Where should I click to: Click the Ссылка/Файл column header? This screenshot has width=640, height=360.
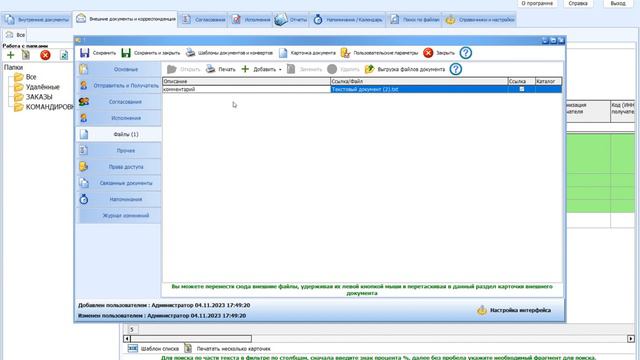(419, 81)
